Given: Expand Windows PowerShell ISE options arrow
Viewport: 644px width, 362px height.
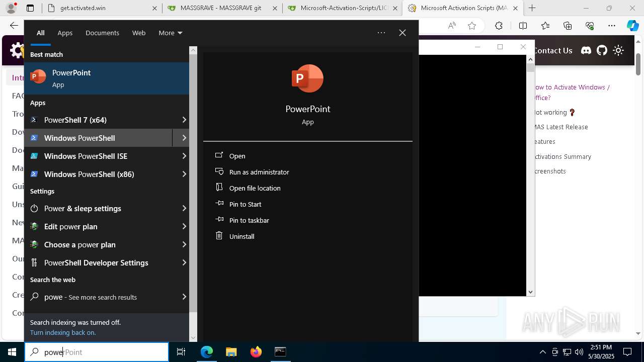Looking at the screenshot, I should click(184, 156).
